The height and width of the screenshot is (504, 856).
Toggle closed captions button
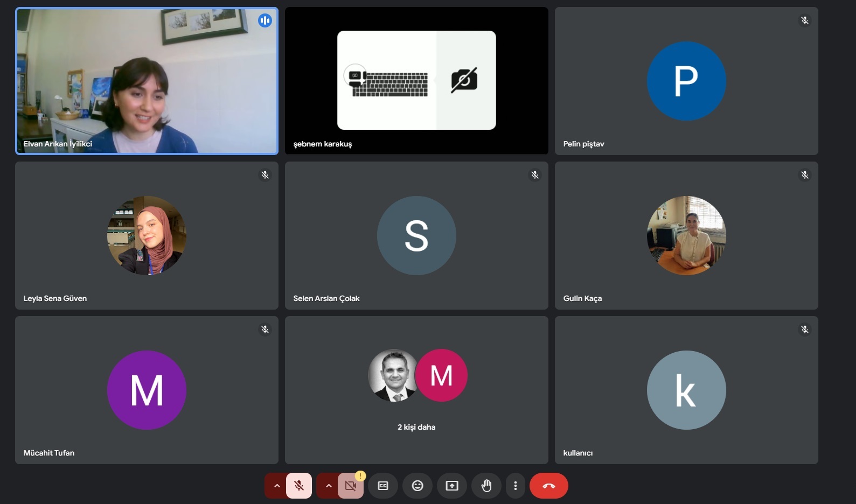click(x=383, y=486)
